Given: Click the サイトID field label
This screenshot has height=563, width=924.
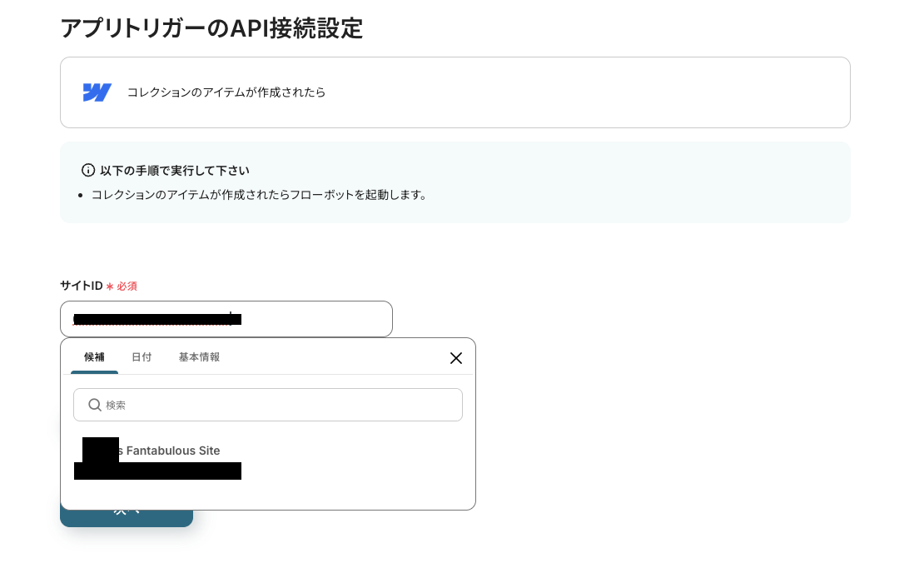Looking at the screenshot, I should pos(81,286).
